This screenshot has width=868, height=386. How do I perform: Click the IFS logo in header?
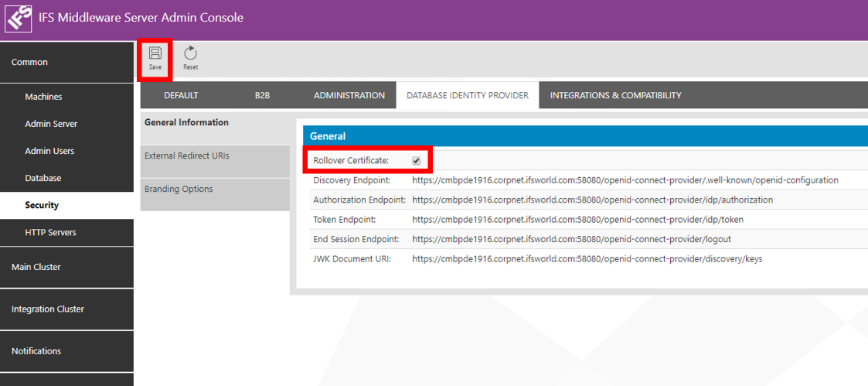tap(19, 19)
